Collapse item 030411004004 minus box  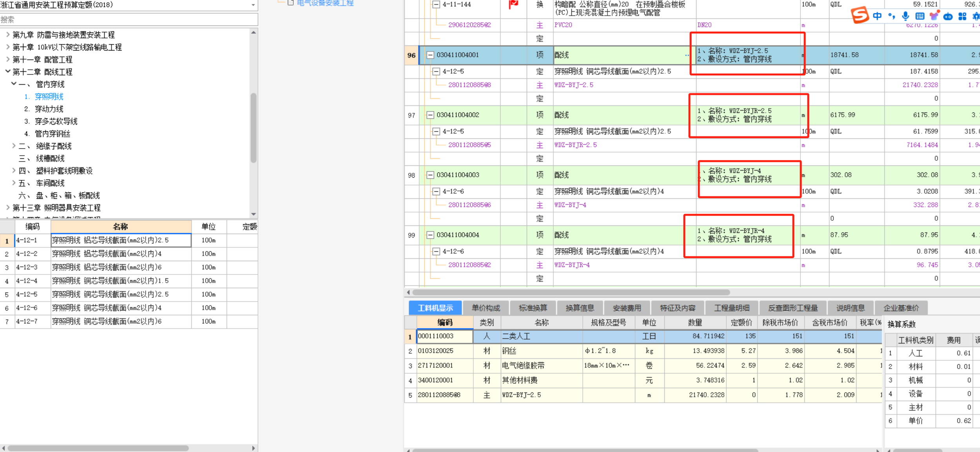(x=430, y=235)
